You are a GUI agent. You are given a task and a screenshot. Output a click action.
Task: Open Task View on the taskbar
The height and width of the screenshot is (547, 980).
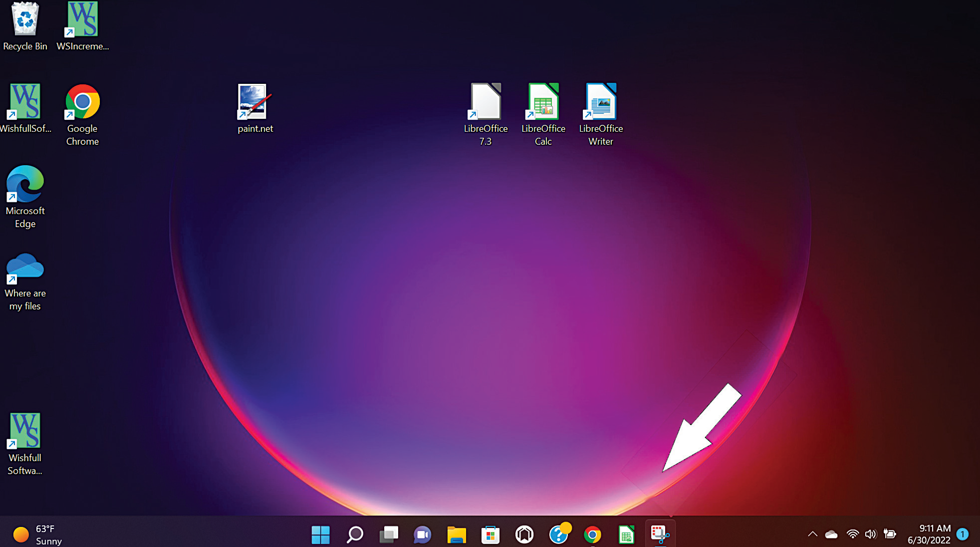tap(389, 535)
